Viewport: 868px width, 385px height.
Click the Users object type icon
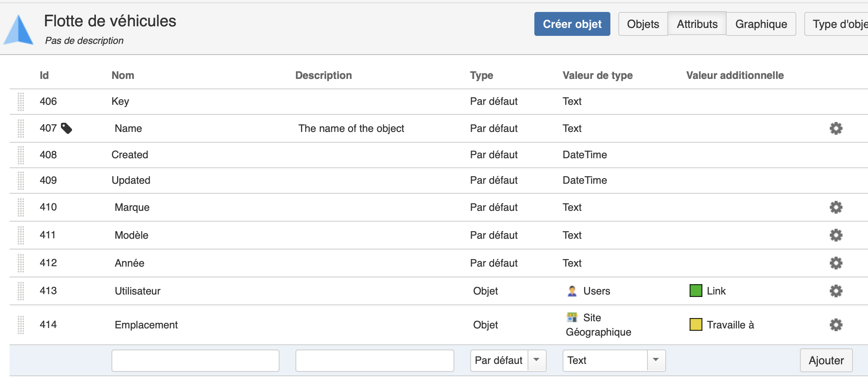[572, 291]
